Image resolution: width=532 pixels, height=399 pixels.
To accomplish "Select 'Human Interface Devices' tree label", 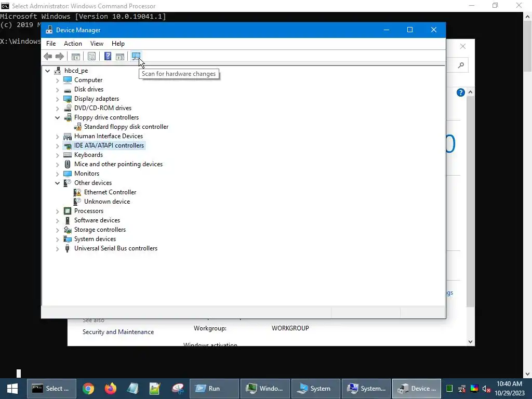I will pyautogui.click(x=109, y=136).
